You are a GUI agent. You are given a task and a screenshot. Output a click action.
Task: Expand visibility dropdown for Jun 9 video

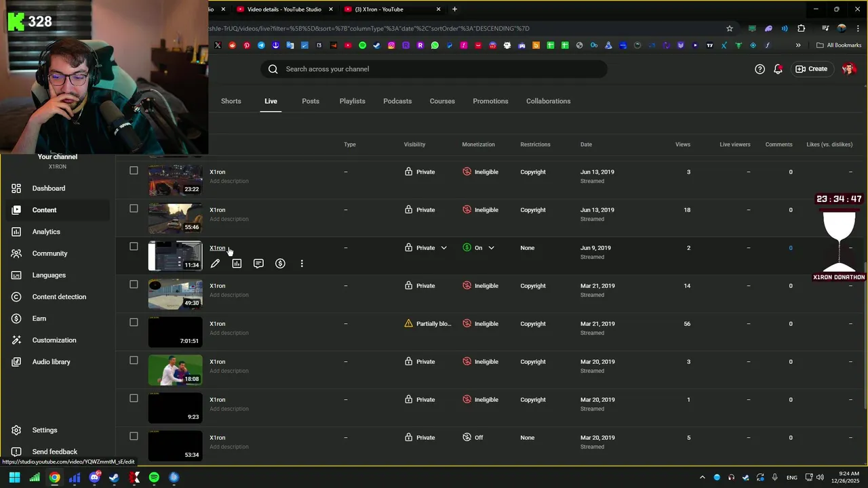coord(443,248)
